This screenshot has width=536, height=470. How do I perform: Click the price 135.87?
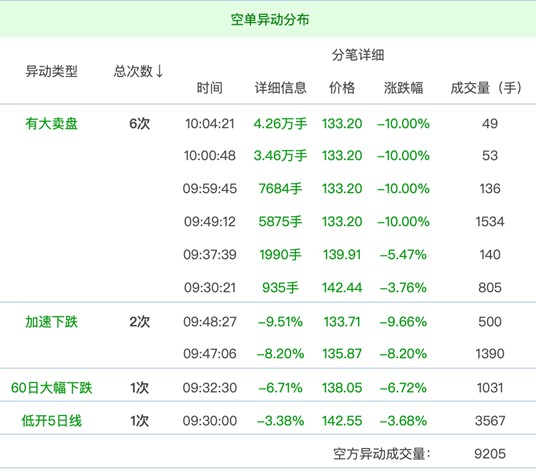tap(342, 353)
